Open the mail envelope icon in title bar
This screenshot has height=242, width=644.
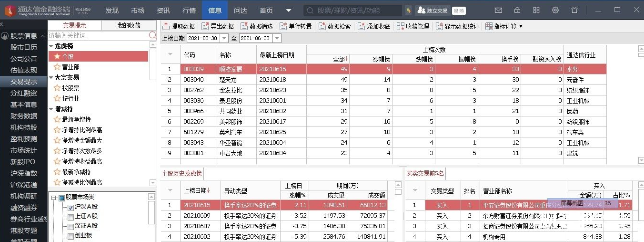[498, 10]
